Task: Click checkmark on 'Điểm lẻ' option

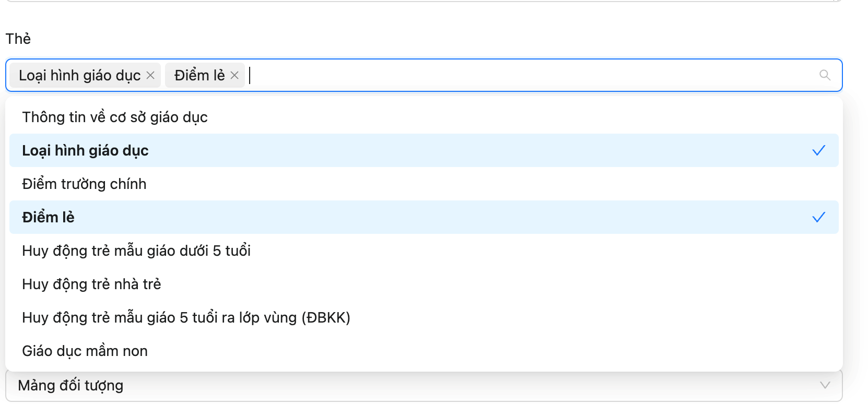Action: [818, 217]
